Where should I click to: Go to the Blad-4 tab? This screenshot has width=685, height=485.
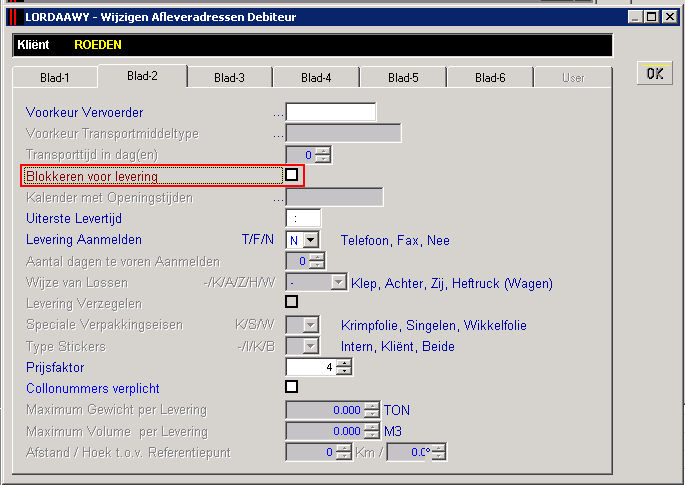tap(316, 78)
